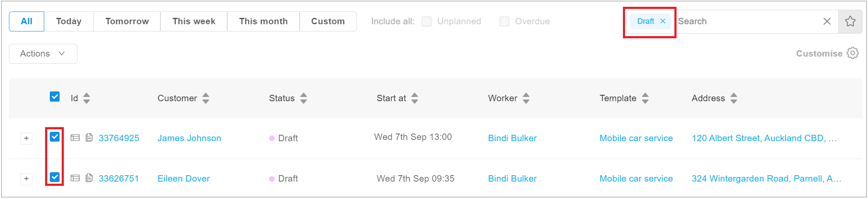868x199 pixels.
Task: Open card view icon for job 33764925
Action: [75, 138]
